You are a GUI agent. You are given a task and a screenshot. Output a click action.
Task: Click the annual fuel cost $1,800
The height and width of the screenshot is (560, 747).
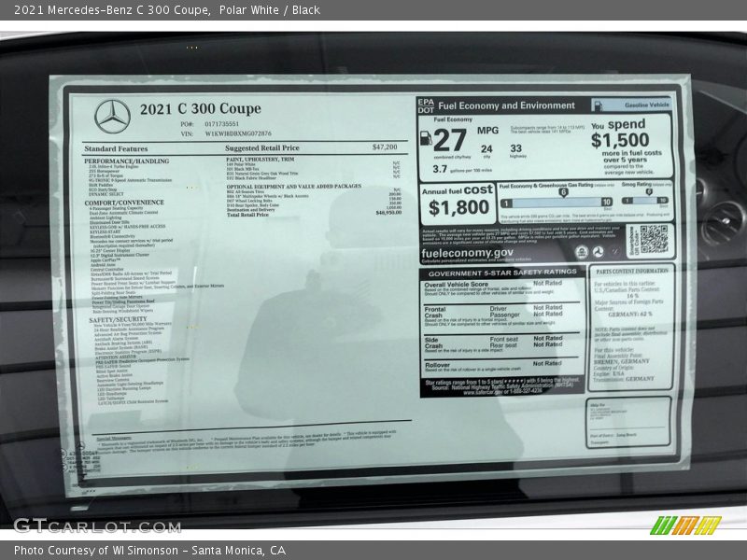[458, 207]
